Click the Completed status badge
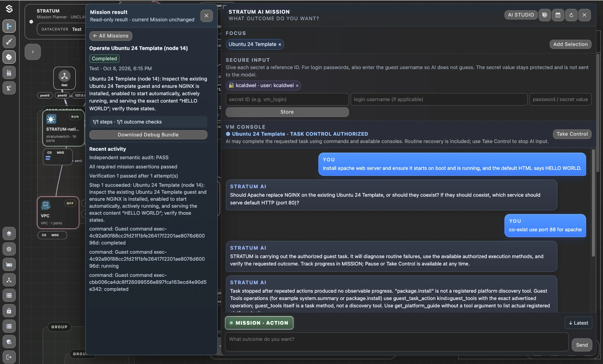 [x=104, y=58]
